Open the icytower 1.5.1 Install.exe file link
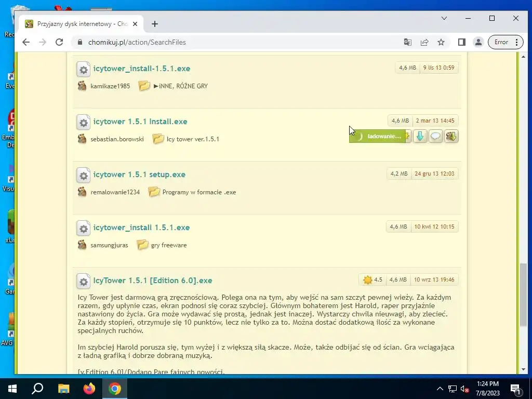The image size is (532, 399). coord(140,122)
